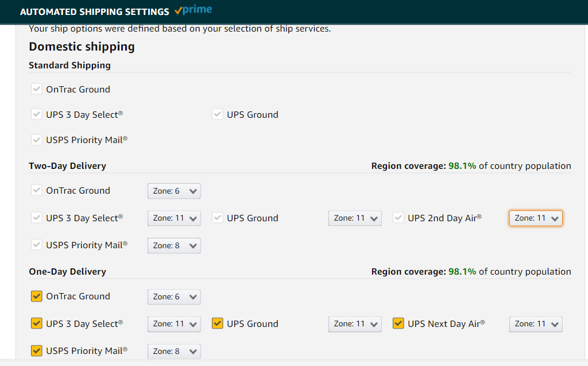Toggle UPS 2nd Day Air checkbox
The width and height of the screenshot is (588, 366).
399,218
